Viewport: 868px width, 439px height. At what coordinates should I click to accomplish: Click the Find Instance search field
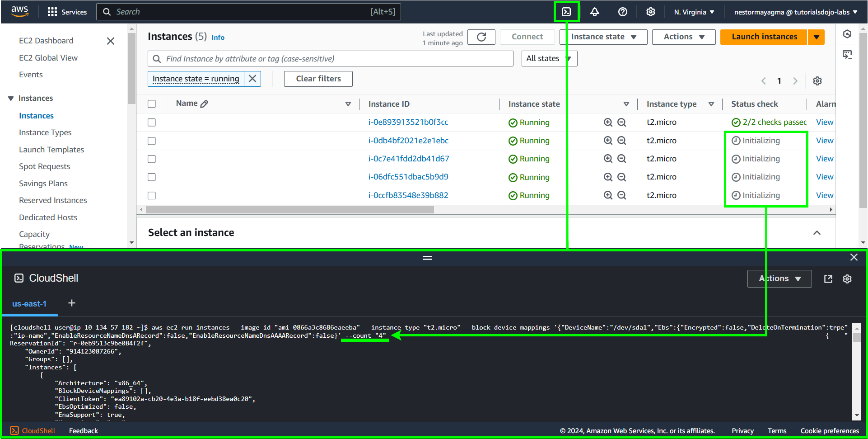[x=331, y=59]
